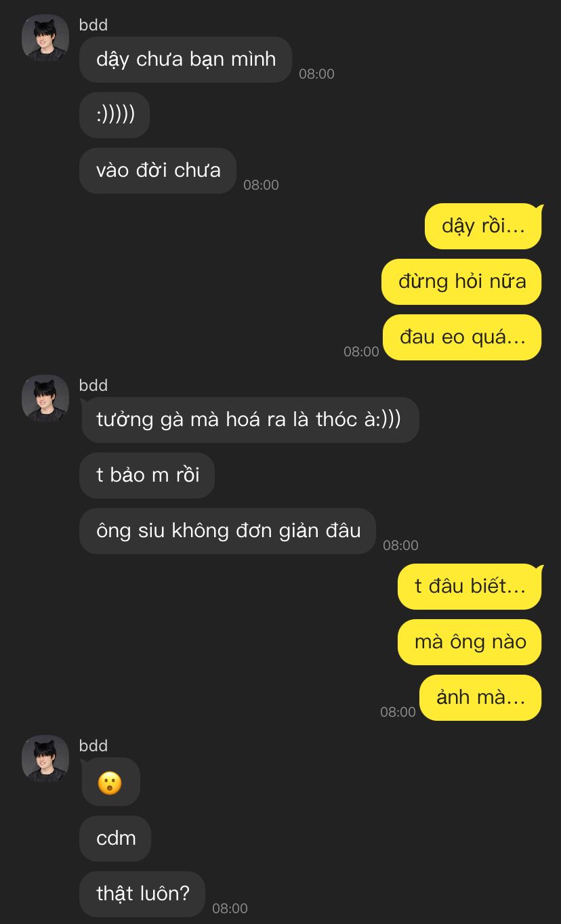The height and width of the screenshot is (924, 561).
Task: Select the 'cdm' message bubble
Action: 115,839
